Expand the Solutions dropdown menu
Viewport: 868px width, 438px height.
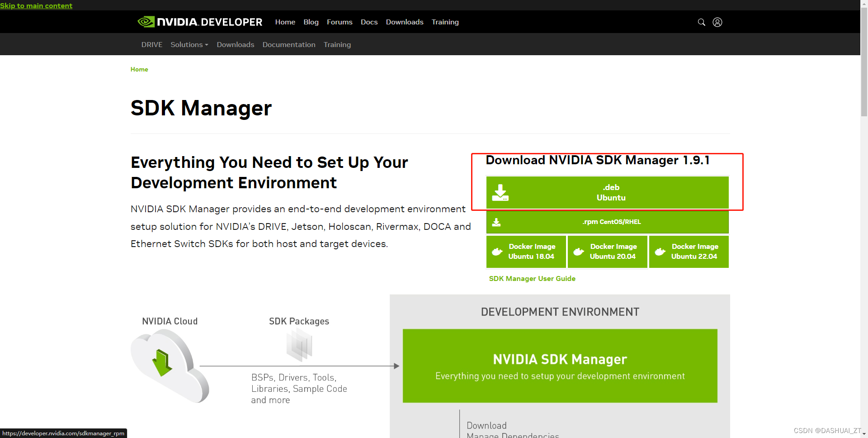pyautogui.click(x=189, y=44)
